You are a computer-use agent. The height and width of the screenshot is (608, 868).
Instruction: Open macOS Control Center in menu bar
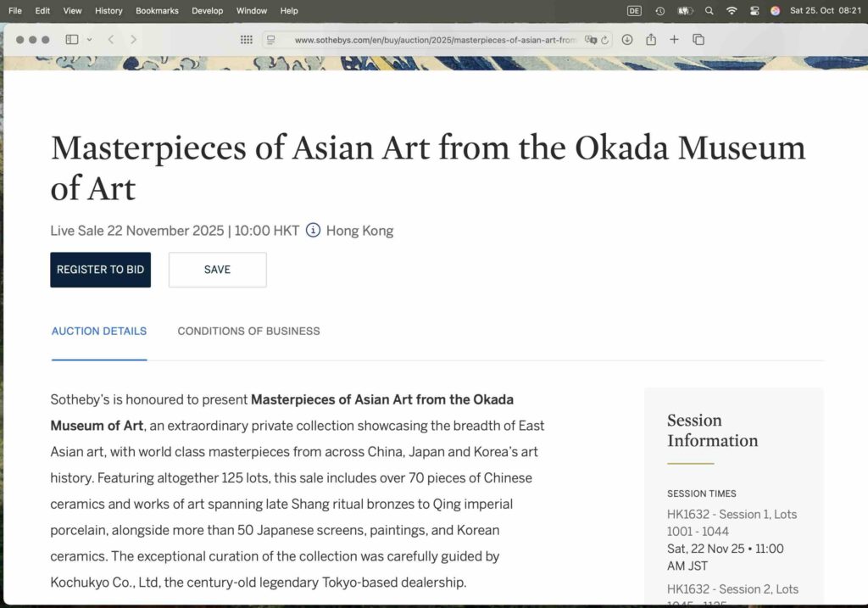click(753, 11)
